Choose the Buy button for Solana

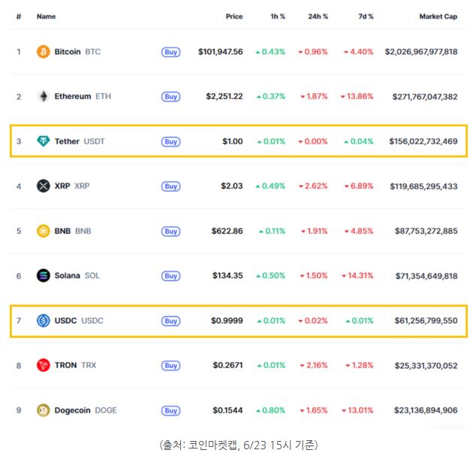[x=170, y=276]
